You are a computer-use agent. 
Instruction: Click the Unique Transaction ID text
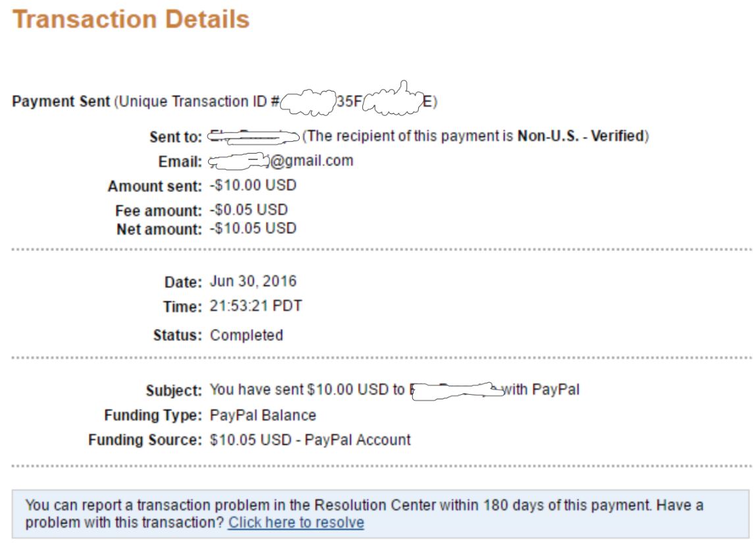198,102
